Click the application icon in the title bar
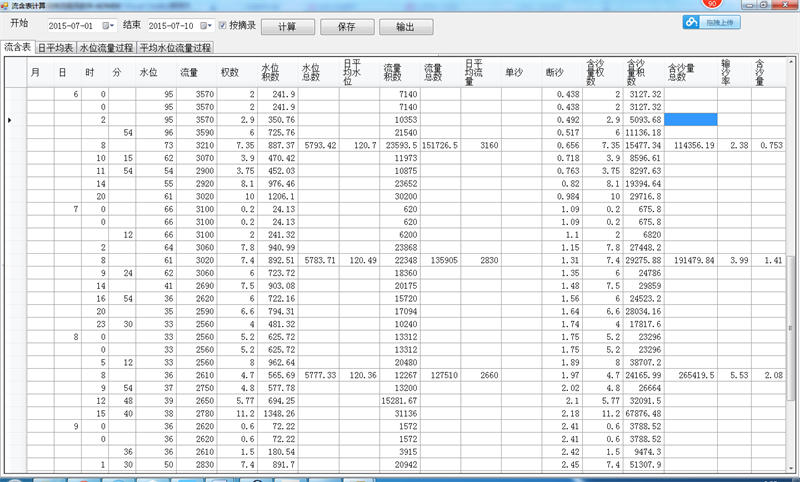Screen dimensions: 800x482 7,6
